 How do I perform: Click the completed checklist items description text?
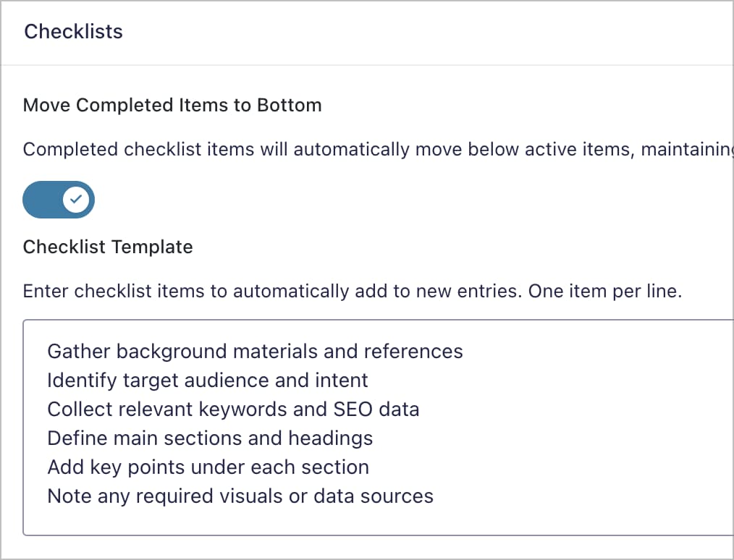pyautogui.click(x=326, y=149)
